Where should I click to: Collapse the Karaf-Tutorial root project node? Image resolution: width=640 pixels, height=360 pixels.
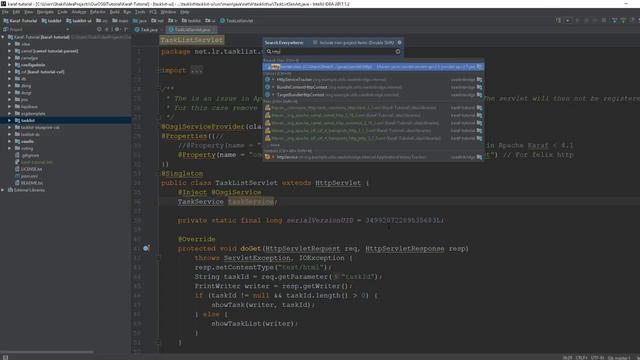tap(3, 37)
